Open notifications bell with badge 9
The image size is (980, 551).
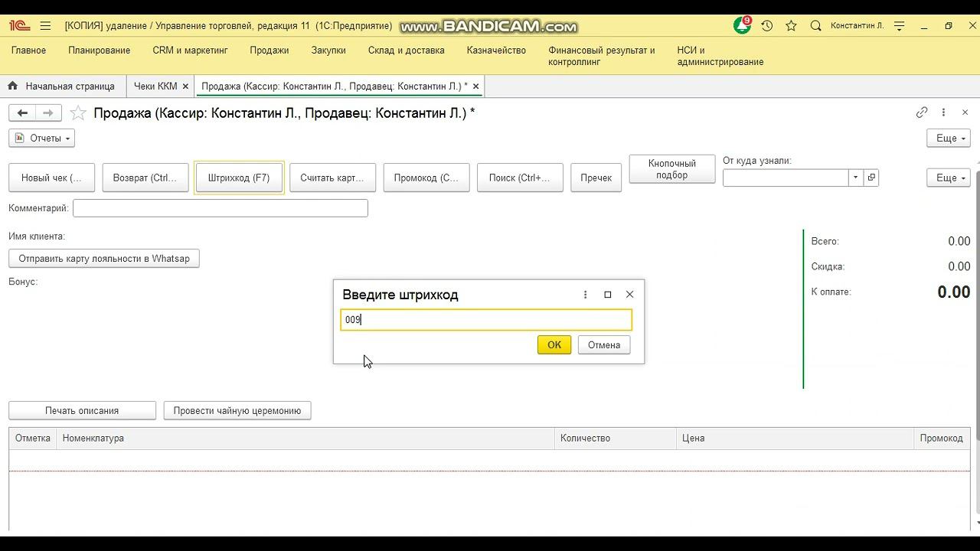coord(742,25)
